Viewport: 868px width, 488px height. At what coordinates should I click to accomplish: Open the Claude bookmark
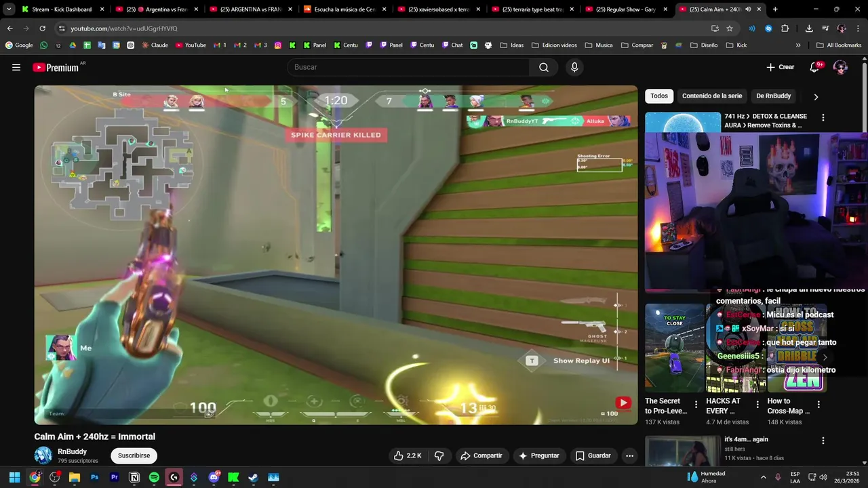[155, 45]
